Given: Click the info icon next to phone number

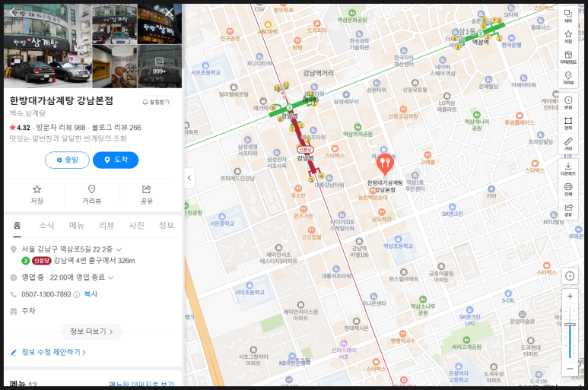Looking at the screenshot, I should (77, 294).
